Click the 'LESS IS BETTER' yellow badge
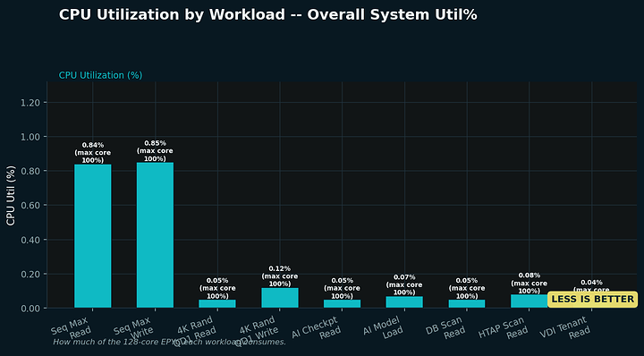644x356 pixels. [x=593, y=300]
